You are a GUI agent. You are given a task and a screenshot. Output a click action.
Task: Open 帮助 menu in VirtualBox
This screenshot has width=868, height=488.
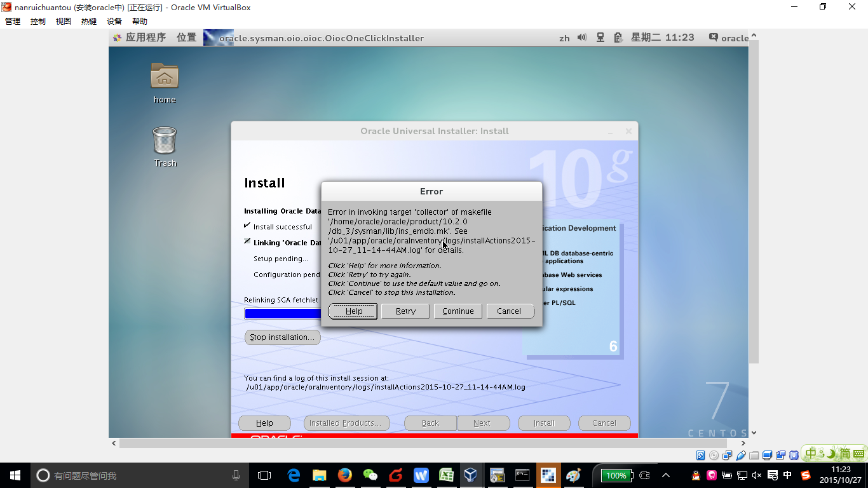pyautogui.click(x=140, y=21)
